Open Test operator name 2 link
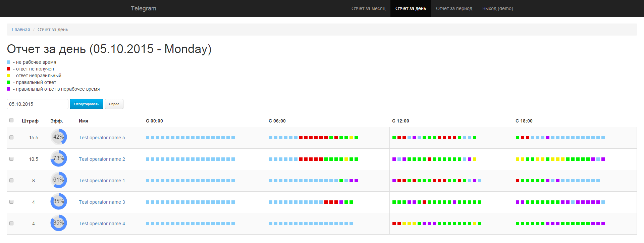The height and width of the screenshot is (243, 644). pyautogui.click(x=102, y=159)
